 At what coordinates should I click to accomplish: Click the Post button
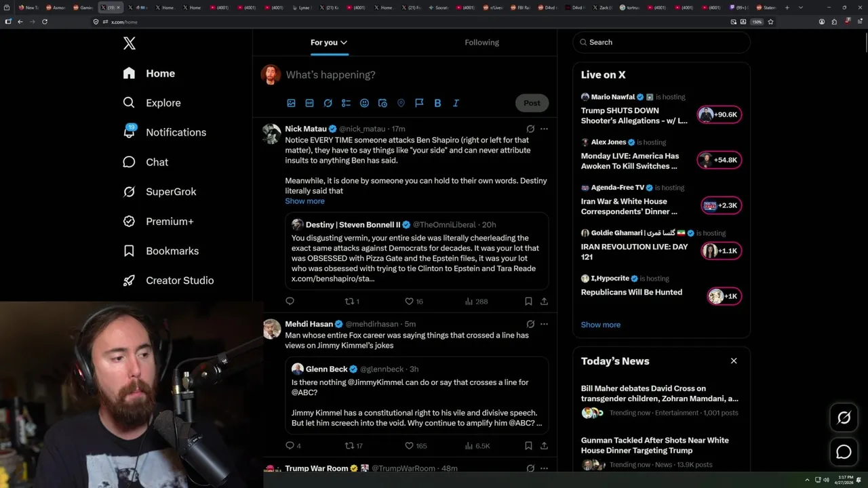click(532, 103)
